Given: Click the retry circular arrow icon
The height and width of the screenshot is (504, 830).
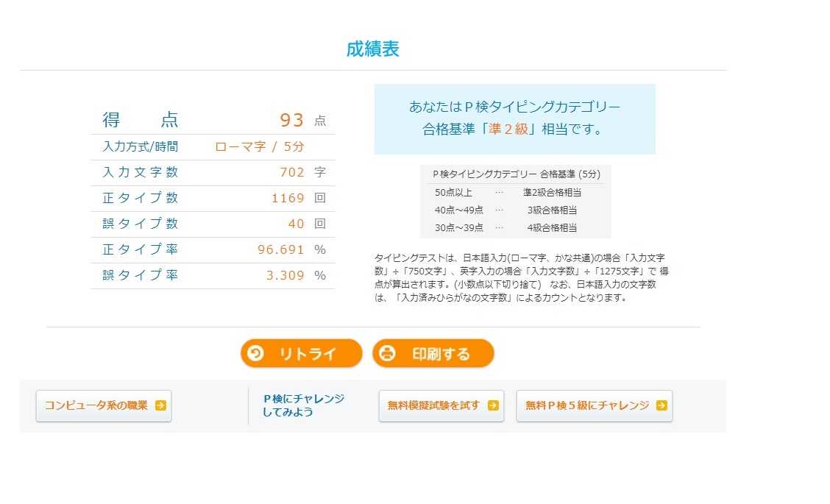Looking at the screenshot, I should coord(255,353).
